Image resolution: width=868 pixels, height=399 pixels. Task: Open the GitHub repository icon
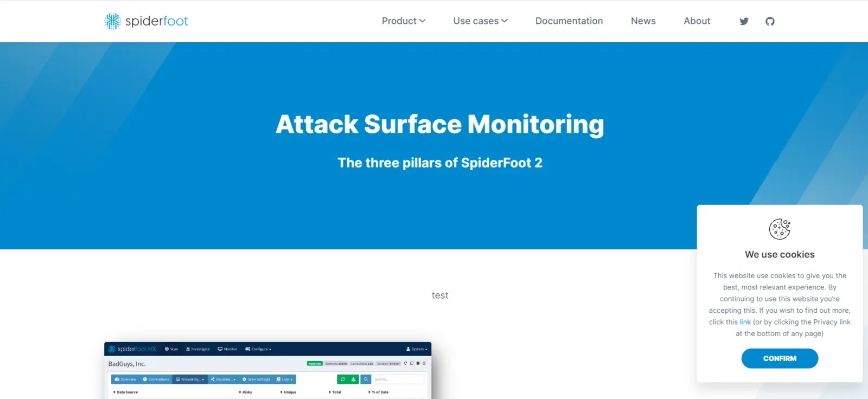770,21
